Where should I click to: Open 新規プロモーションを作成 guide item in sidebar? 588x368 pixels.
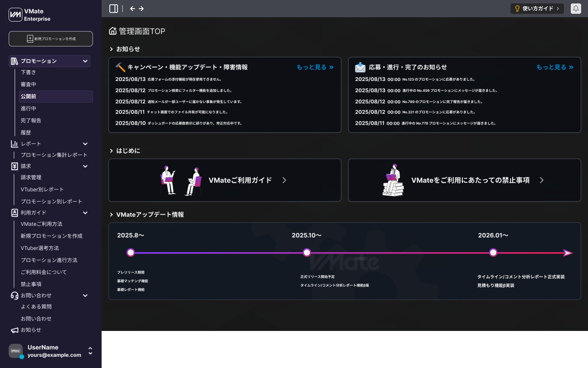(x=52, y=236)
